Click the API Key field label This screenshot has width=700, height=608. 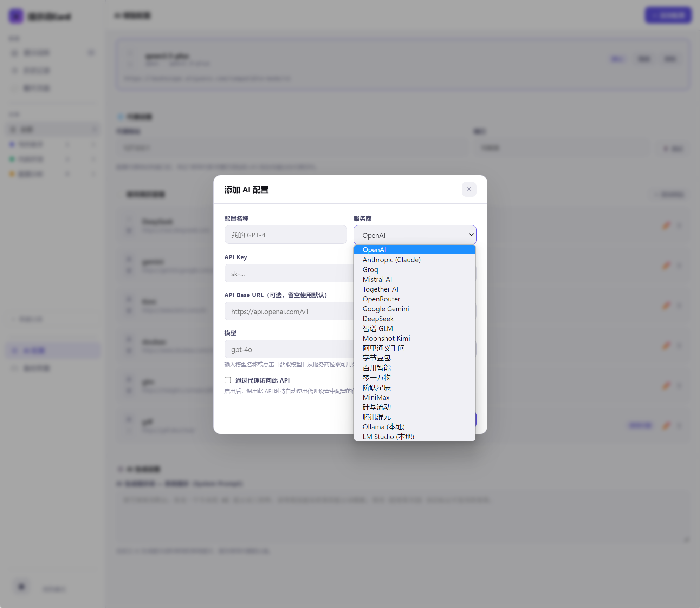(236, 257)
